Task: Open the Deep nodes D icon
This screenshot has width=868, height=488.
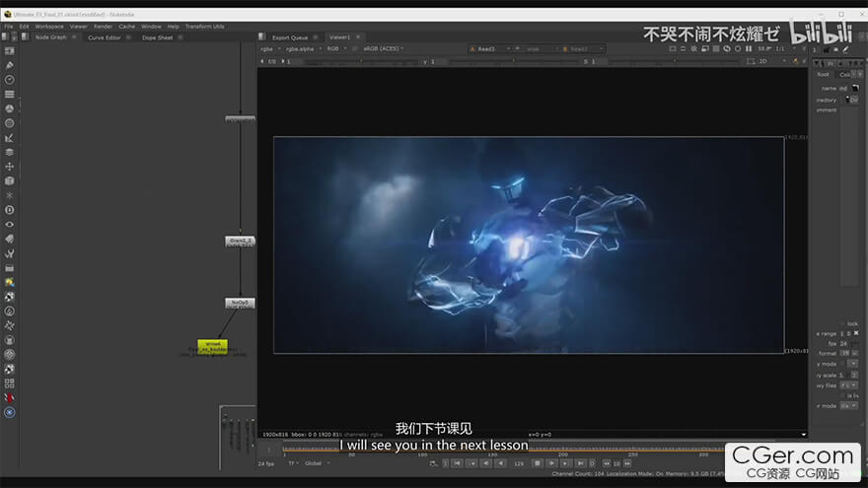Action: click(x=10, y=210)
